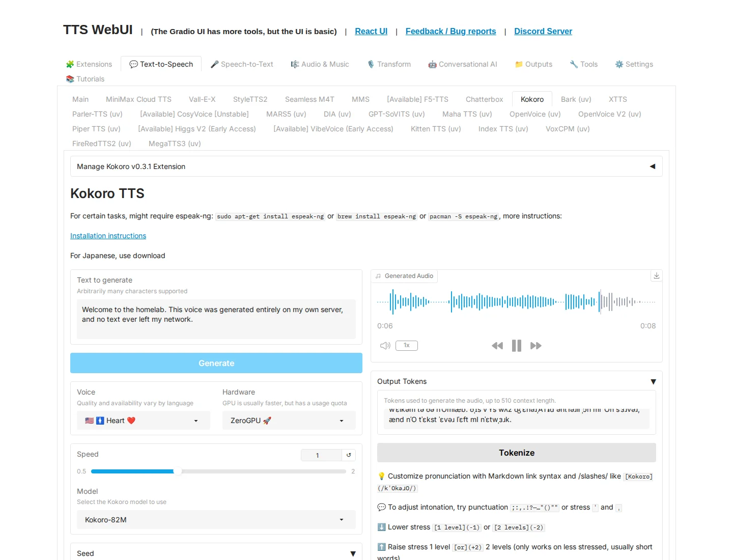Click the Output Tokens text box
This screenshot has width=733, height=560.
(517, 418)
